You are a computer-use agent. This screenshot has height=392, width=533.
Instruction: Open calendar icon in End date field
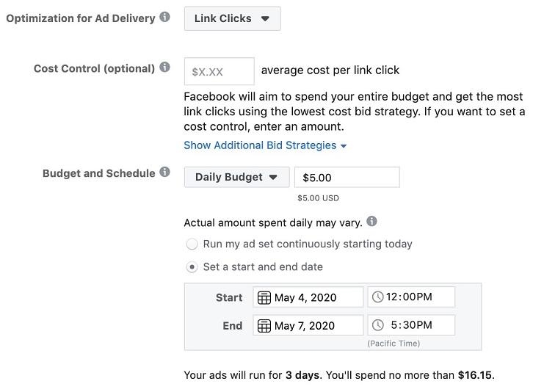tap(264, 325)
